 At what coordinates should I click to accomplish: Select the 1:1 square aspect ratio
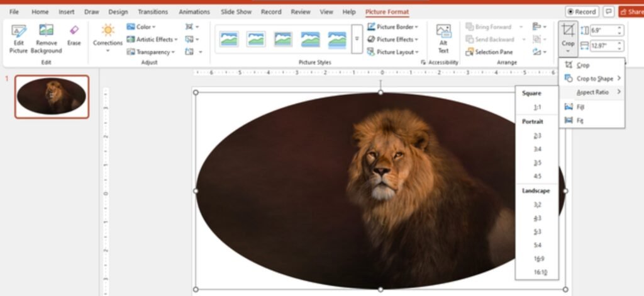click(537, 107)
